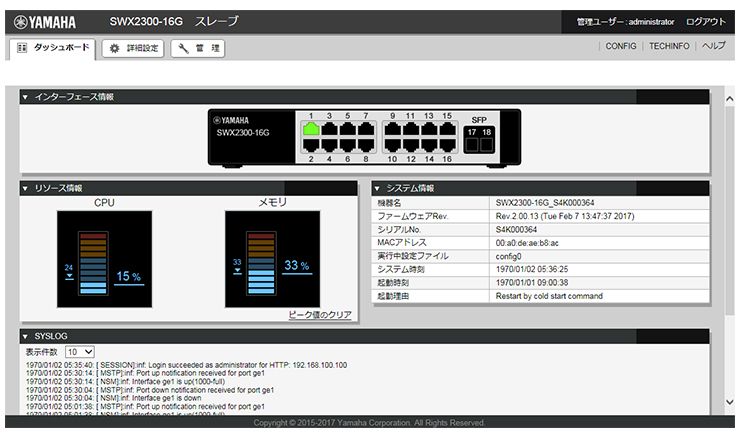Viewport: 740px width, 438px height.
Task: Select port 7 on the switch
Action: click(366, 128)
